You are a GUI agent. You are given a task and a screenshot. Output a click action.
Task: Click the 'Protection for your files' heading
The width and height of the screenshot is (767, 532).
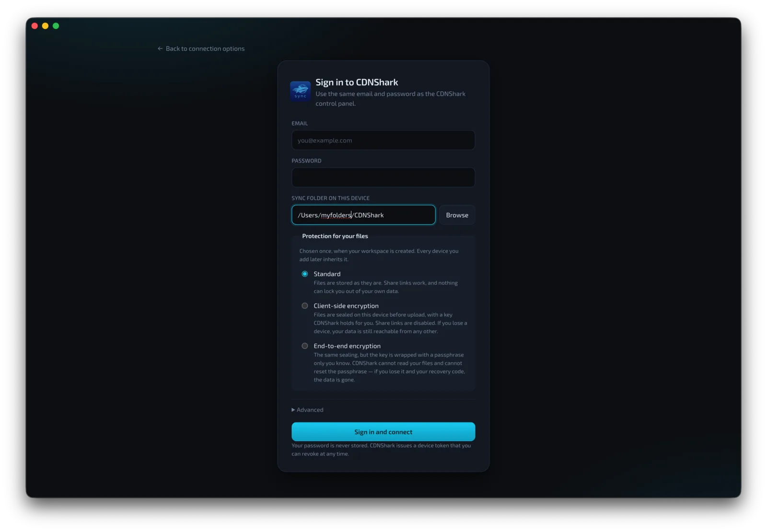(x=335, y=236)
